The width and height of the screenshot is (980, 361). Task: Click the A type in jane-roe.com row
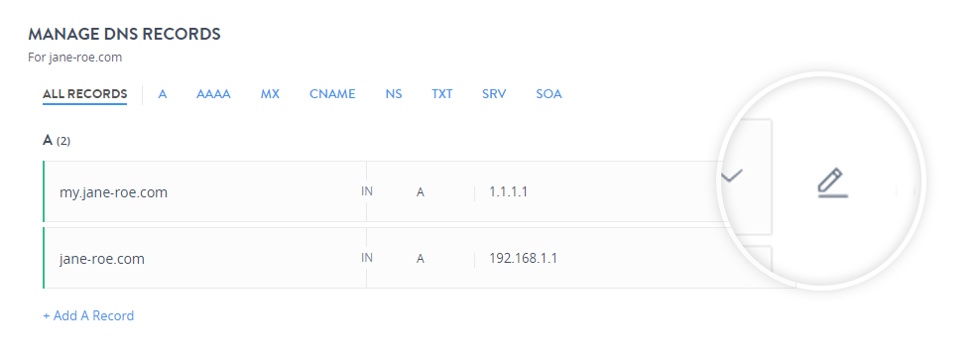(421, 259)
